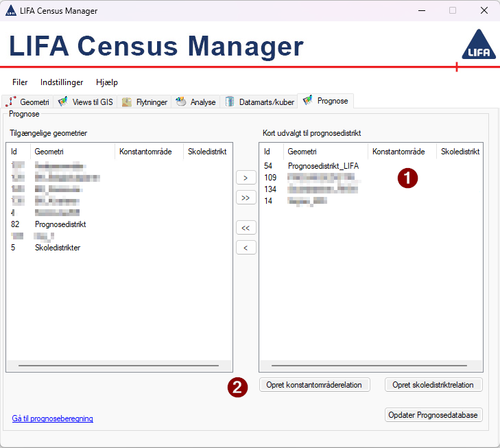
Task: Move all geometries back with << button
Action: 246,227
